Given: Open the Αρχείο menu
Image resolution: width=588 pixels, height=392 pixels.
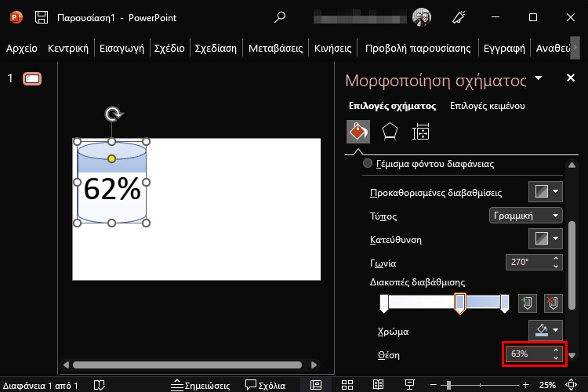Looking at the screenshot, I should (22, 49).
